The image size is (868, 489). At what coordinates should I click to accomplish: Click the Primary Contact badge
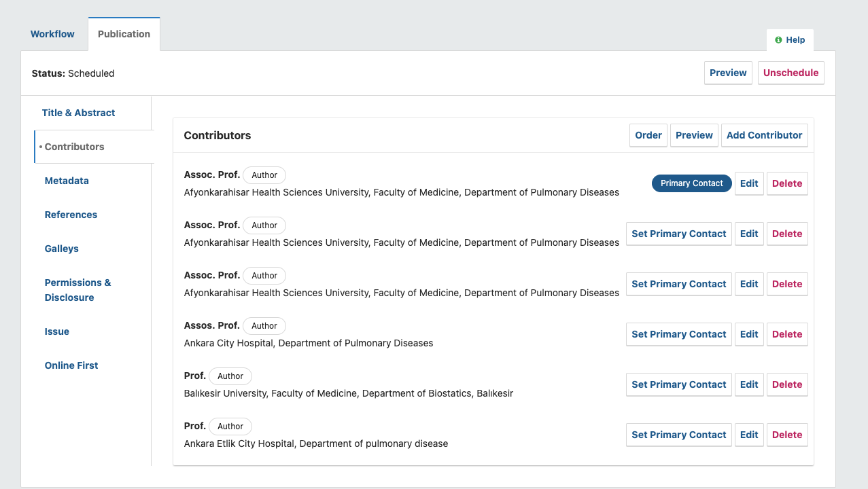click(x=692, y=183)
